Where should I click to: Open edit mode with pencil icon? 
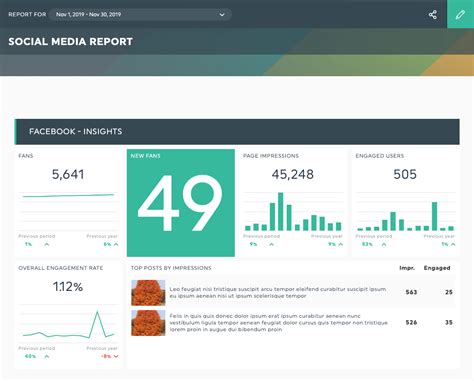point(460,14)
